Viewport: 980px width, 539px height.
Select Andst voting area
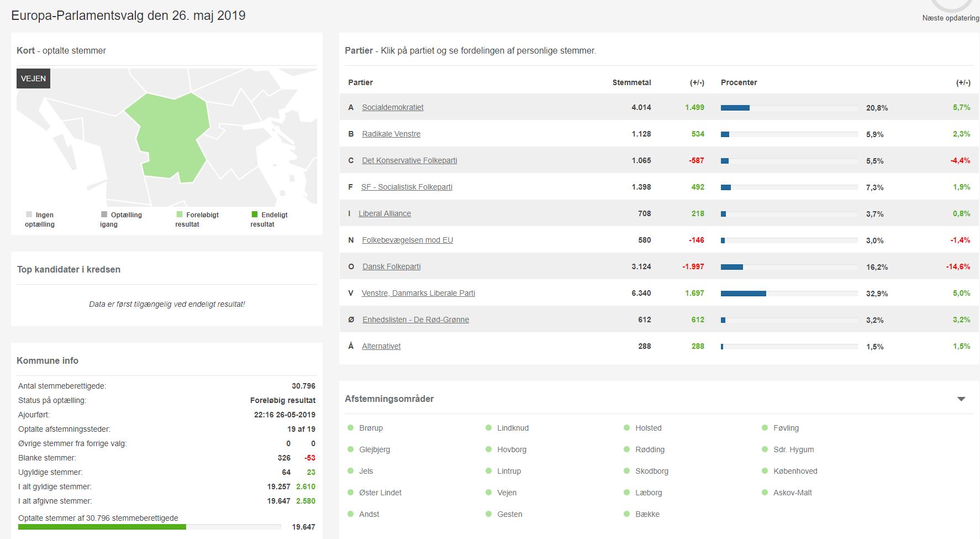coord(369,514)
